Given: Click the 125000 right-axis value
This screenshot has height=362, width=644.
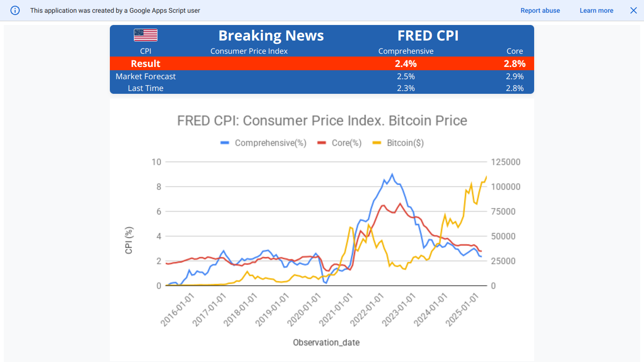Looking at the screenshot, I should [506, 162].
